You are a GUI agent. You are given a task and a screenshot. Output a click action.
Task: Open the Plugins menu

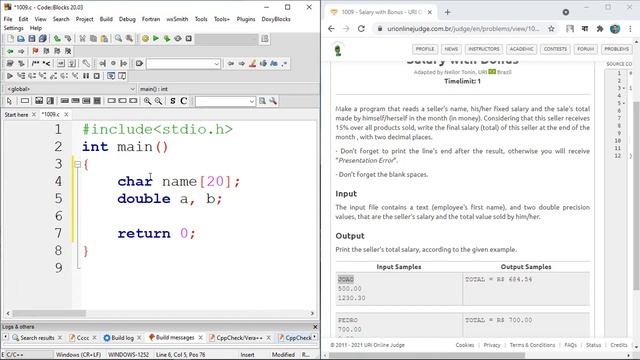[x=246, y=19]
